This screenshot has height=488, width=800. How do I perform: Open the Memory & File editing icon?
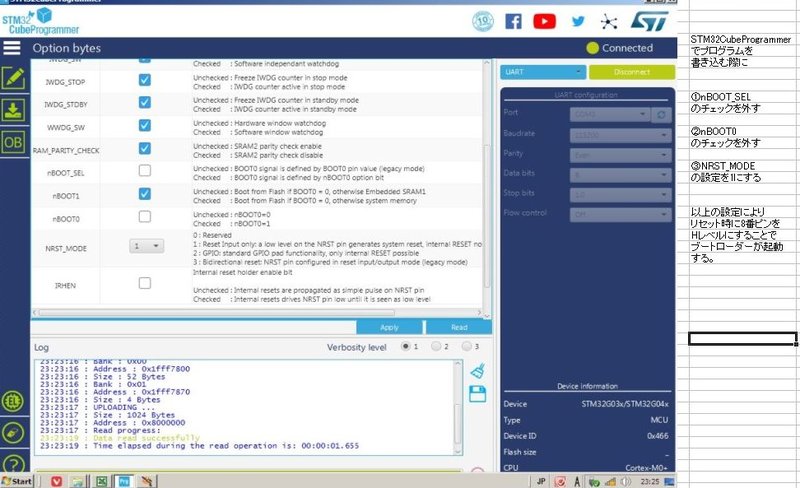coord(13,77)
